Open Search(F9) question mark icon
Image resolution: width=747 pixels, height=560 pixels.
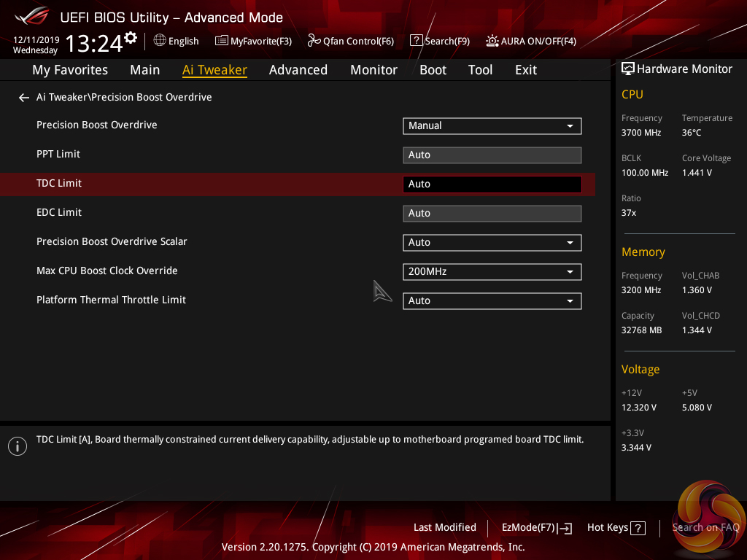416,41
